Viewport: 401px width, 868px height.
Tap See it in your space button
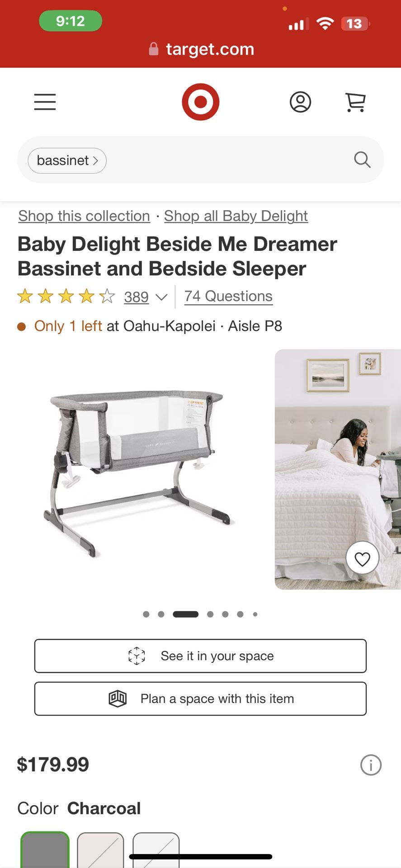(200, 656)
